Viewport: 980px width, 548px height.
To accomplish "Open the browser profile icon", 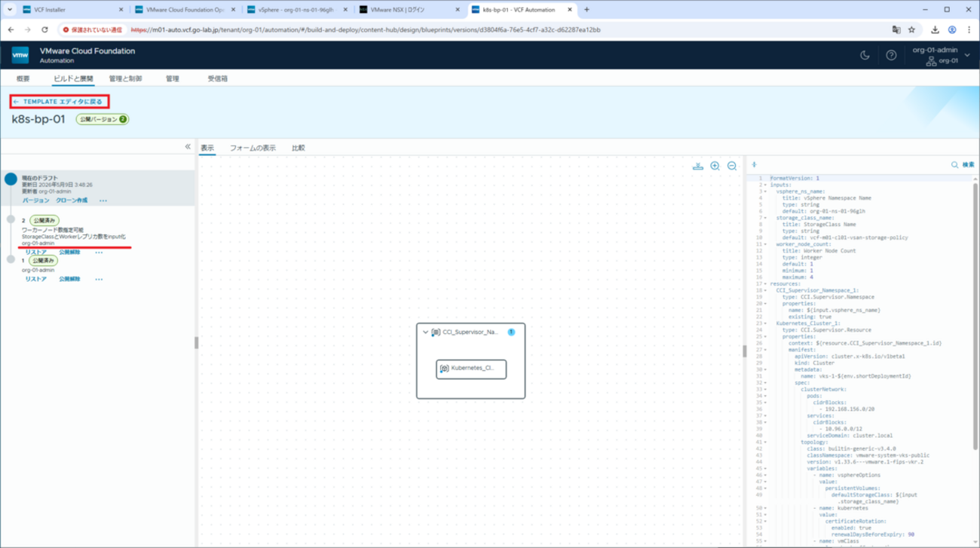I will coord(952,30).
